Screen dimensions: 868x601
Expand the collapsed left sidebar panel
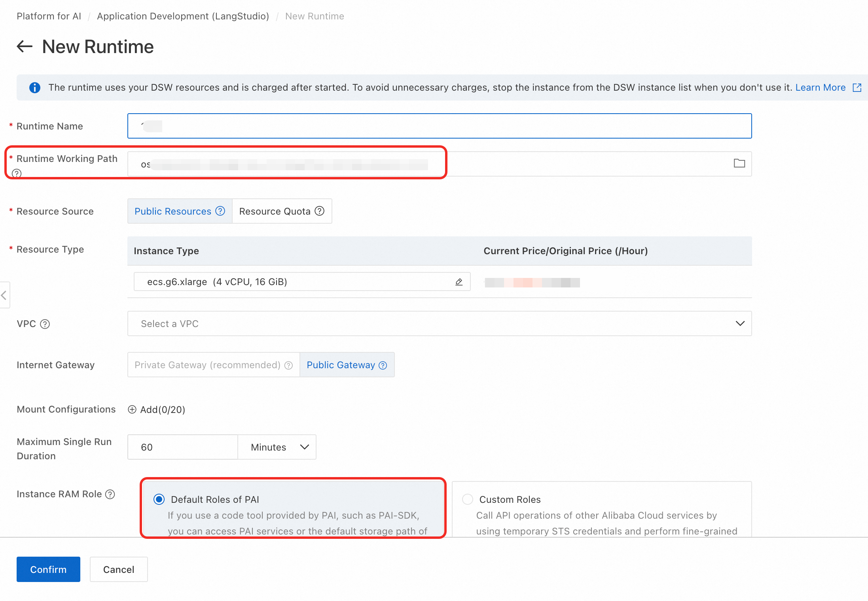(4, 295)
